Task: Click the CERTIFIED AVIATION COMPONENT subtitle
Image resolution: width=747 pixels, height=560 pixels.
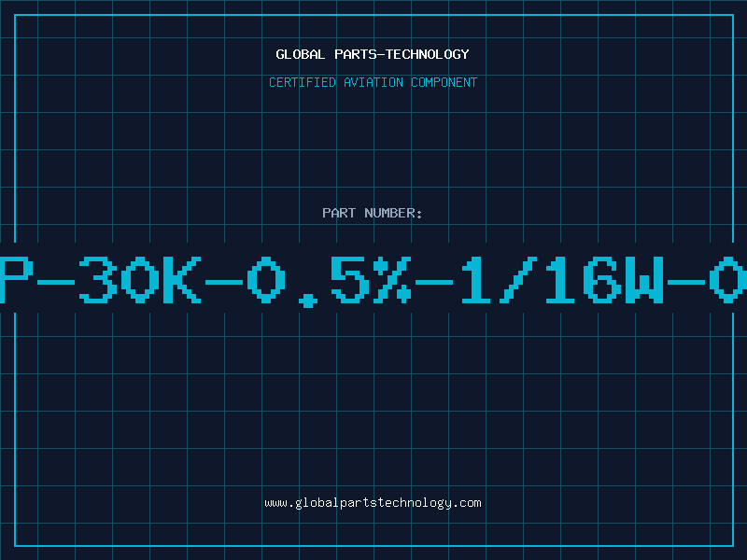Action: [373, 82]
